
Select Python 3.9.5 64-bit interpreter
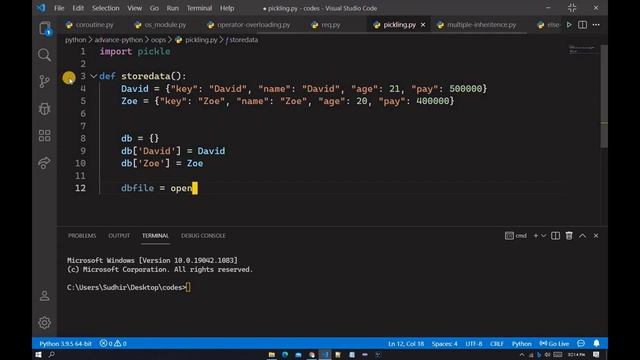tap(65, 344)
